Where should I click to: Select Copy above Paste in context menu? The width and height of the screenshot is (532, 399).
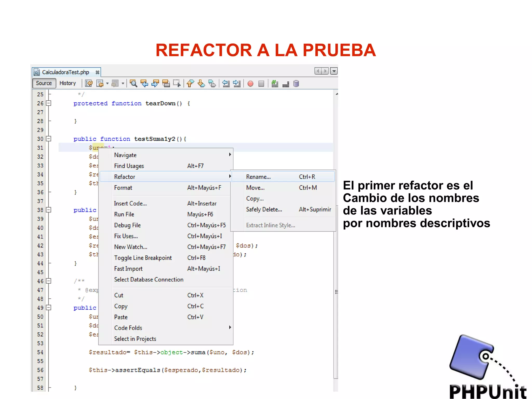[166, 306]
